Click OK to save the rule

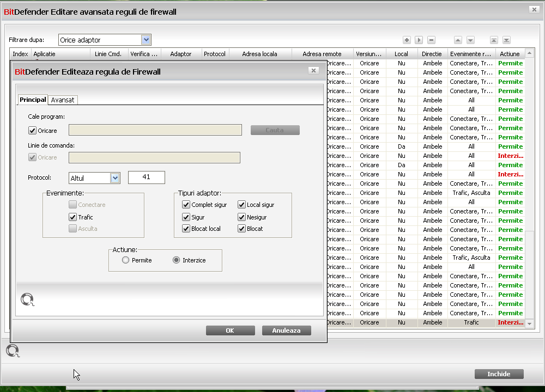230,330
